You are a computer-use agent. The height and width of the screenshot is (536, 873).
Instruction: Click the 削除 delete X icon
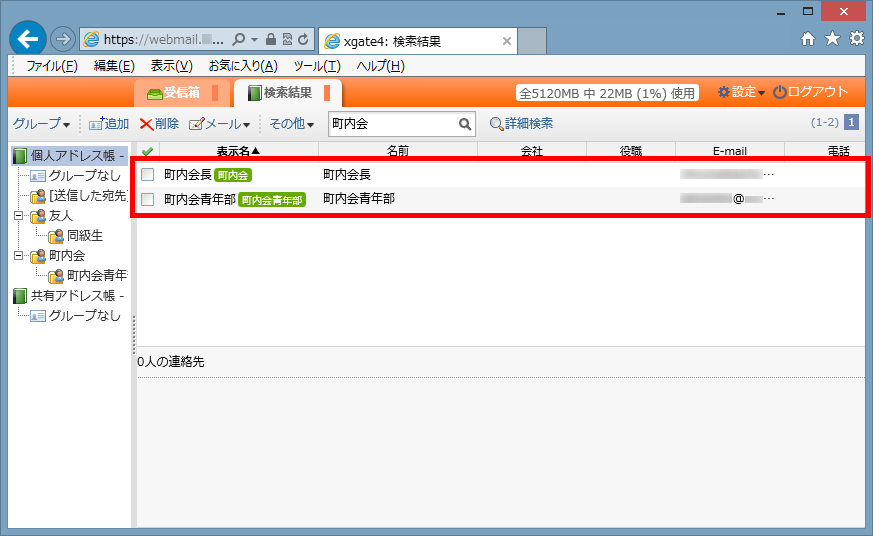pyautogui.click(x=146, y=124)
